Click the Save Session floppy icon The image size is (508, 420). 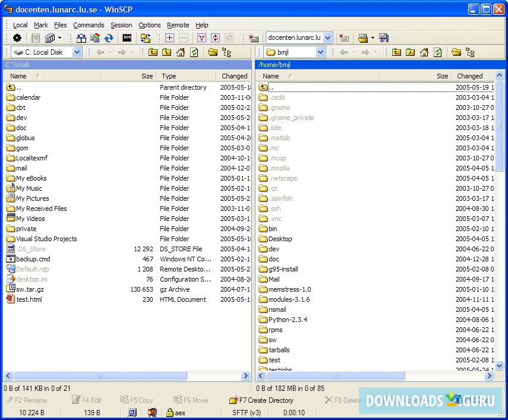[384, 38]
